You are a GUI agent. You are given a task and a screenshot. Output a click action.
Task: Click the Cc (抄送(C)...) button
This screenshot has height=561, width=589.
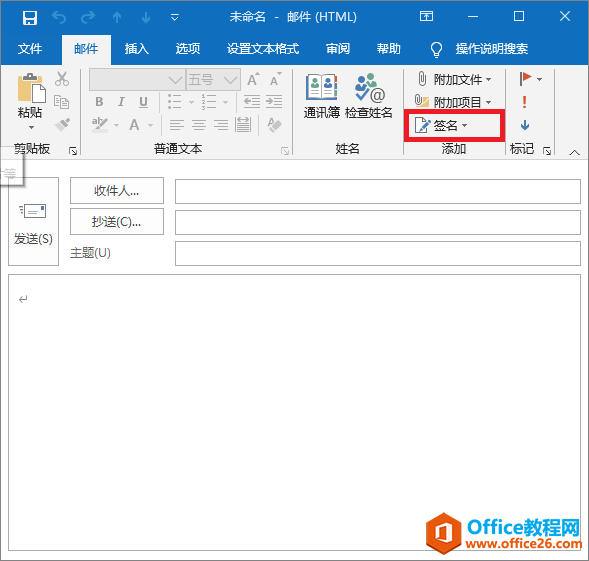coord(117,222)
